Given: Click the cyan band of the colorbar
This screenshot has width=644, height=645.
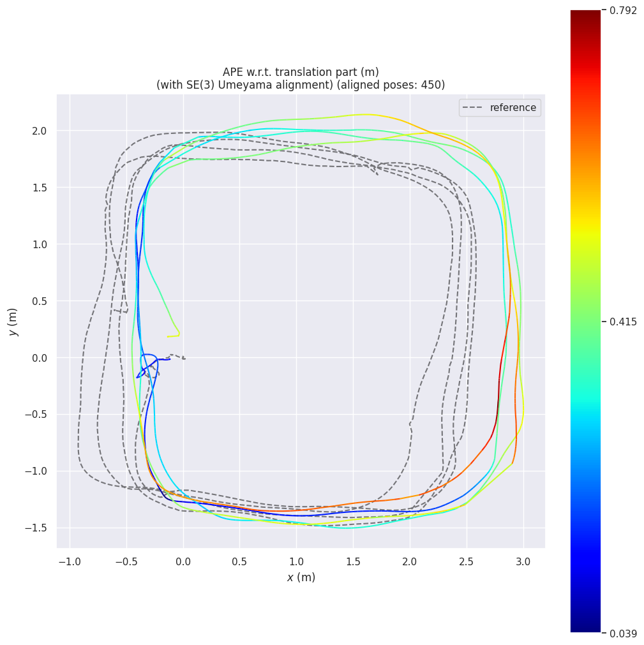Looking at the screenshot, I should click(585, 408).
